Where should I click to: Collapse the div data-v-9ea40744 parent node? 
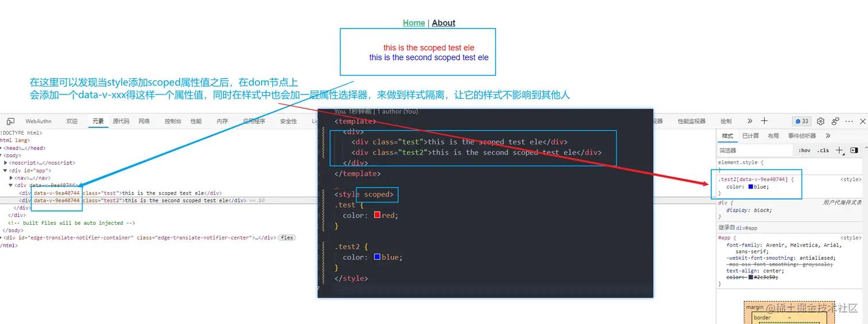(x=11, y=185)
